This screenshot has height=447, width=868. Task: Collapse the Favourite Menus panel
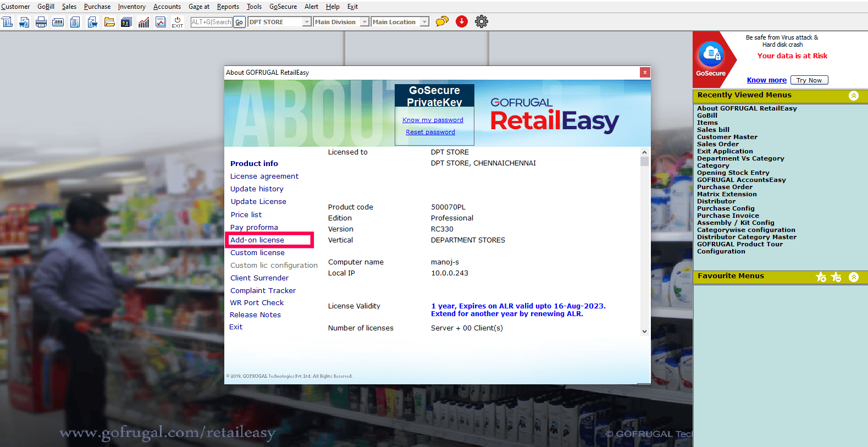854,277
